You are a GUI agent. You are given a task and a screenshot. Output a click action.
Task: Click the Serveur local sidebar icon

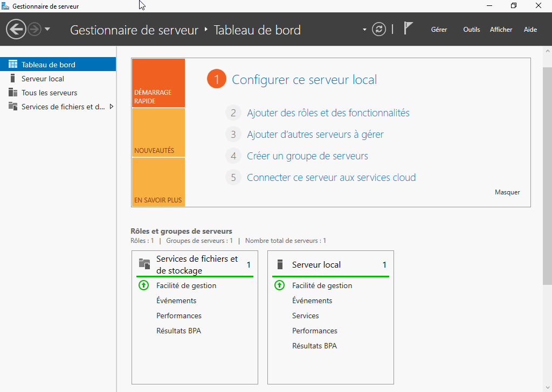click(13, 79)
